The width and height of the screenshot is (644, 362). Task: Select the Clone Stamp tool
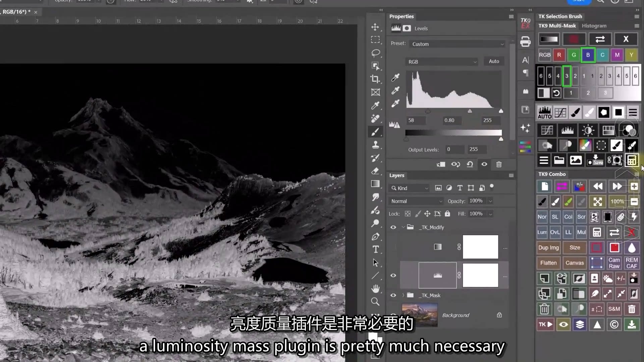click(375, 145)
